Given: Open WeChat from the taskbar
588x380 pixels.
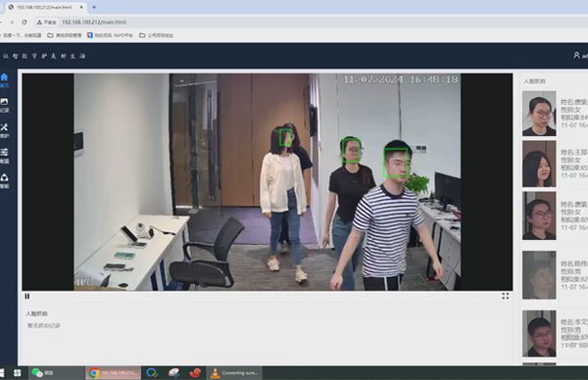Looking at the screenshot, I should [x=56, y=373].
